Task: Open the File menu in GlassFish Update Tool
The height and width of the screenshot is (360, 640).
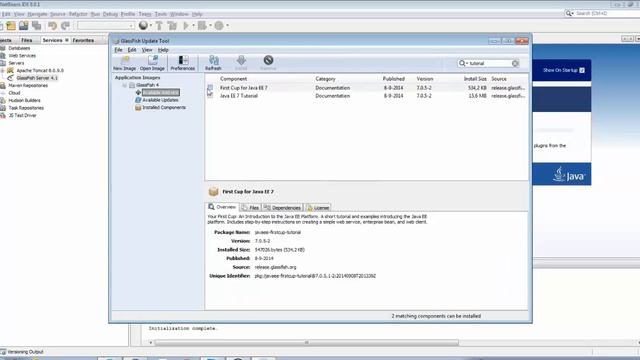Action: click(118, 50)
